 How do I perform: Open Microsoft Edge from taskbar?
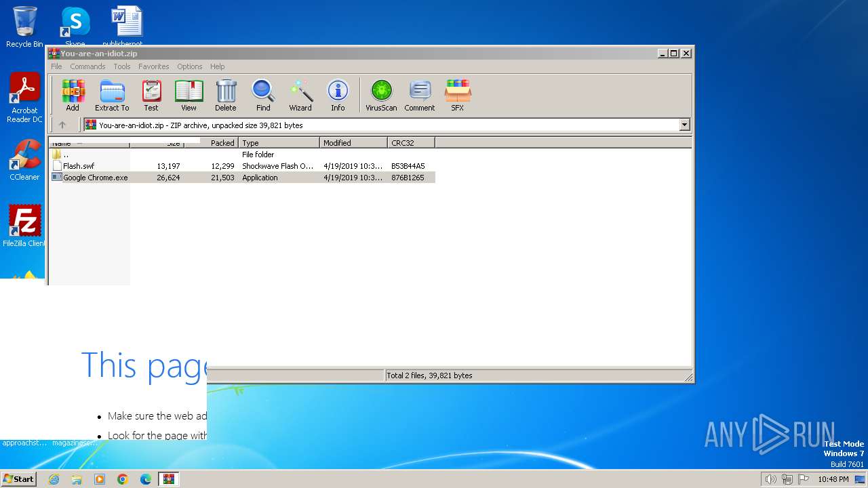pyautogui.click(x=146, y=479)
